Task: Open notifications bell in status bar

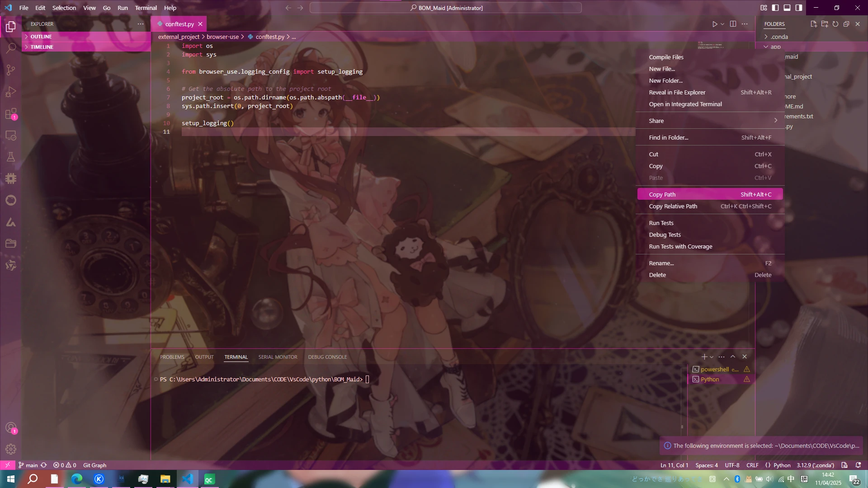Action: point(858,465)
